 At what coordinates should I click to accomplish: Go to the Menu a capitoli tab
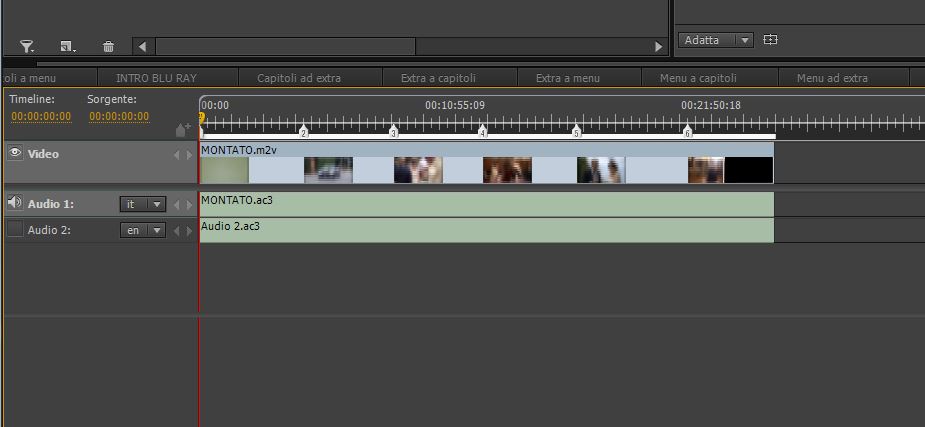[x=698, y=78]
